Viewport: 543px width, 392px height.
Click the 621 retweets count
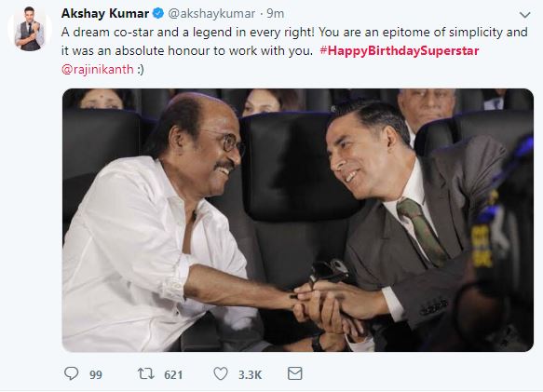pos(173,374)
